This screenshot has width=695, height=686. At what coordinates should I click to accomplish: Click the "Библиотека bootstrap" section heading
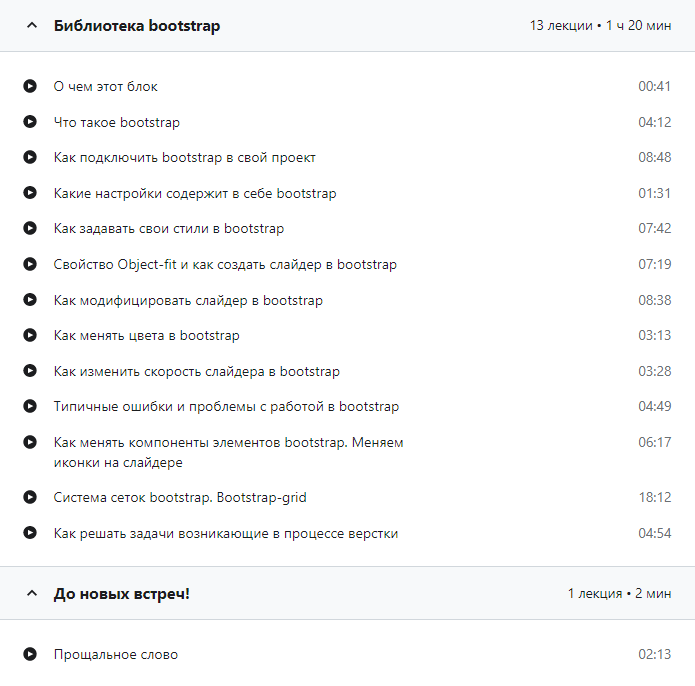tap(137, 26)
